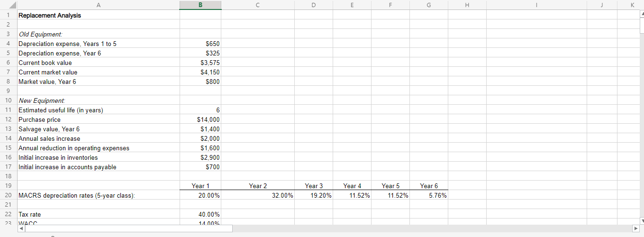The height and width of the screenshot is (237, 644).
Task: Select row 21 header
Action: (8, 205)
